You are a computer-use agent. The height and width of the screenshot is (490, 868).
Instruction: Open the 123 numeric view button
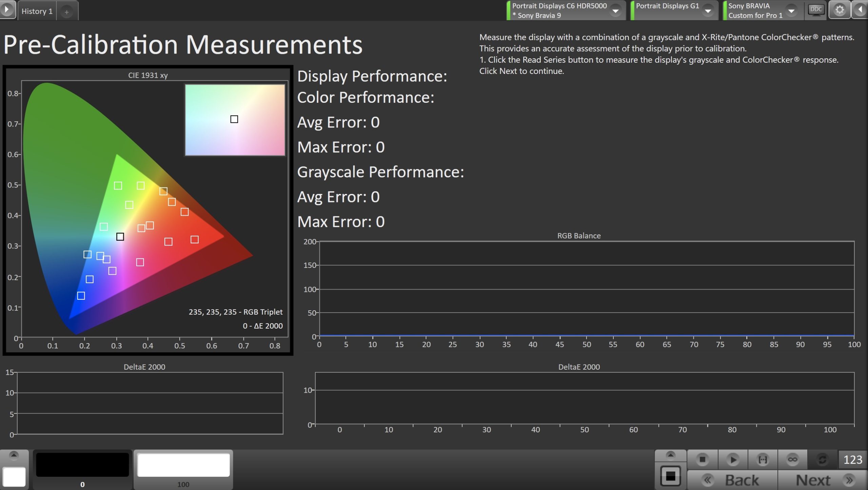[852, 459]
